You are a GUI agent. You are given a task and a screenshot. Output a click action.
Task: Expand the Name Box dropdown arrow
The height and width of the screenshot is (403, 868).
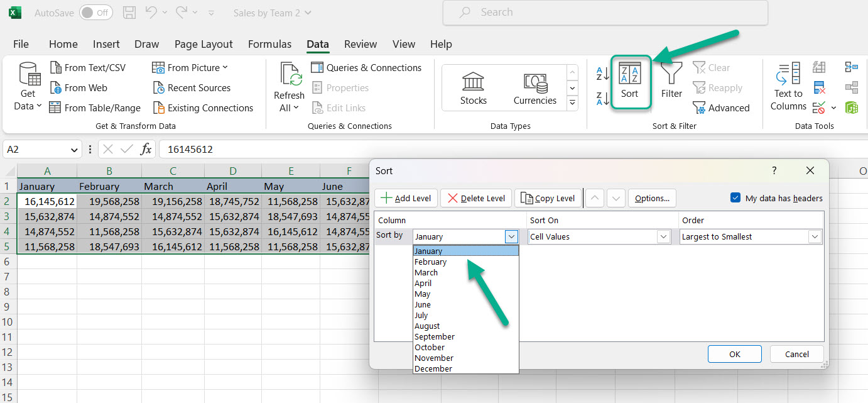(75, 150)
